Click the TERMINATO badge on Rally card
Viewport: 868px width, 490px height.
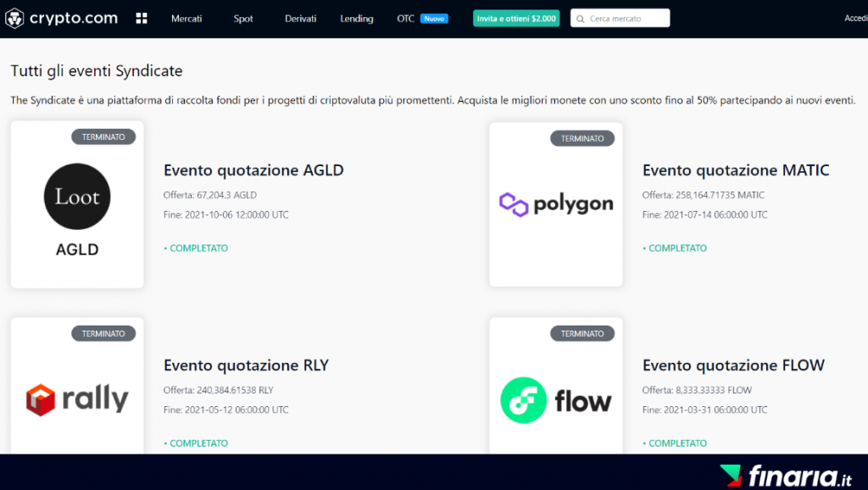(x=103, y=333)
